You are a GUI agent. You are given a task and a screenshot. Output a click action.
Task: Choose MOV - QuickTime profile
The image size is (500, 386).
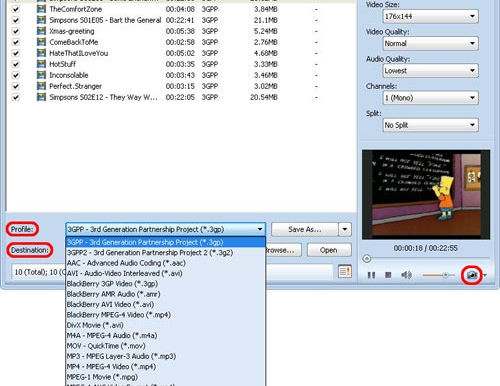pos(166,346)
